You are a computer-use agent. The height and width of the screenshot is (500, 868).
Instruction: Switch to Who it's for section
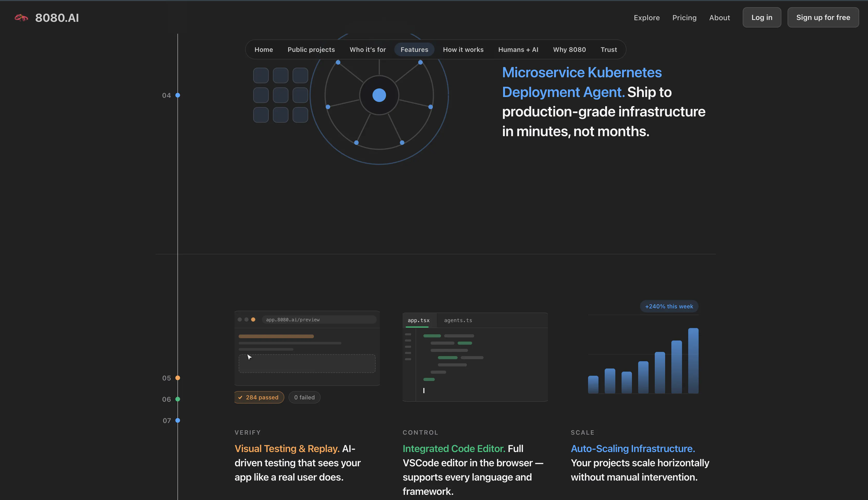(x=368, y=50)
